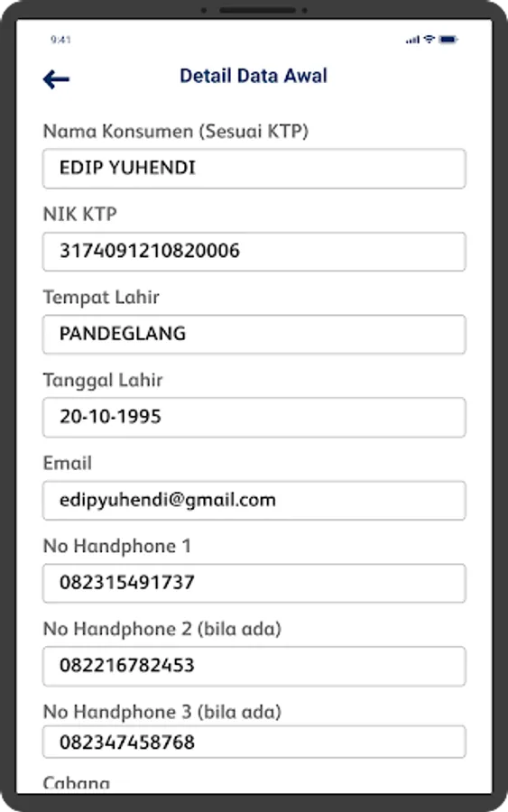This screenshot has width=508, height=812.
Task: Tap the Tempat Lahir label
Action: click(x=101, y=297)
